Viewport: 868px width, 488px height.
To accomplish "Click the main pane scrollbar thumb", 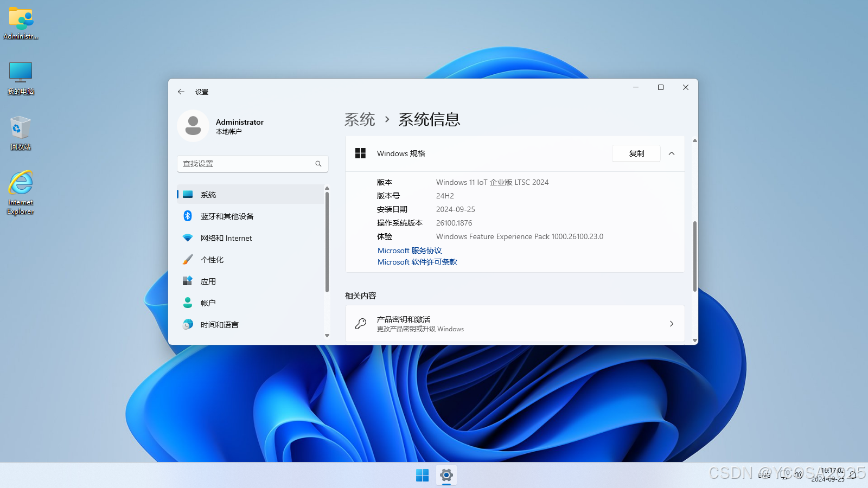I will (694, 256).
